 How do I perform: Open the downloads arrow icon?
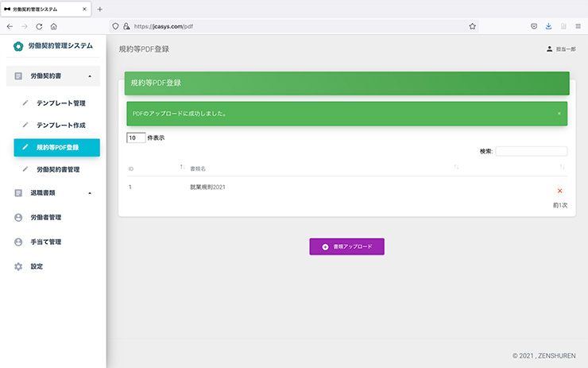pyautogui.click(x=548, y=26)
